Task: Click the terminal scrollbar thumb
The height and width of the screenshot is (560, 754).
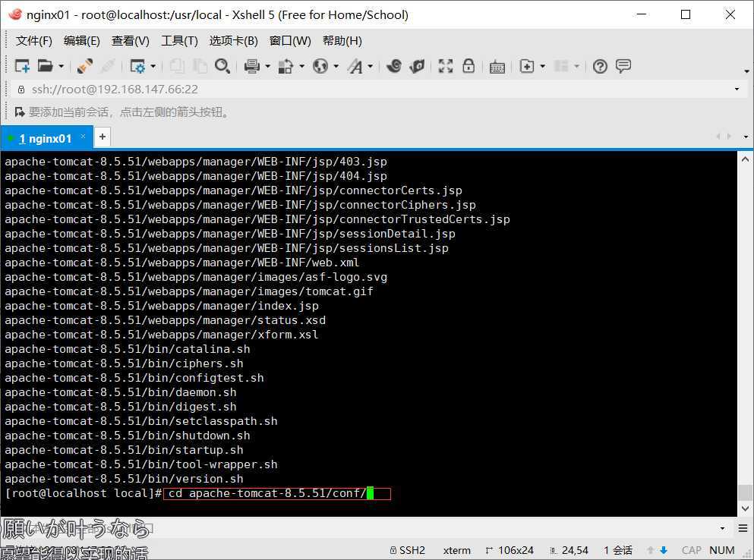Action: click(x=745, y=492)
